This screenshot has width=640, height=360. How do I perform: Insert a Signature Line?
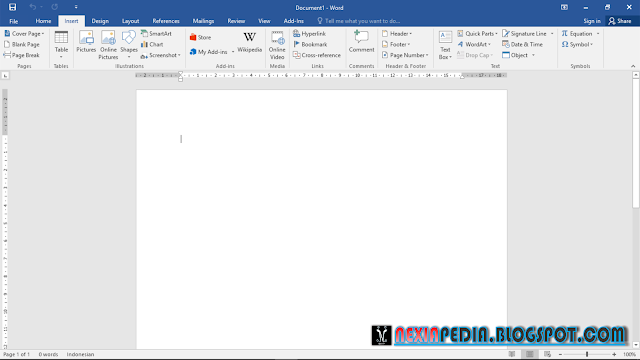tap(524, 33)
